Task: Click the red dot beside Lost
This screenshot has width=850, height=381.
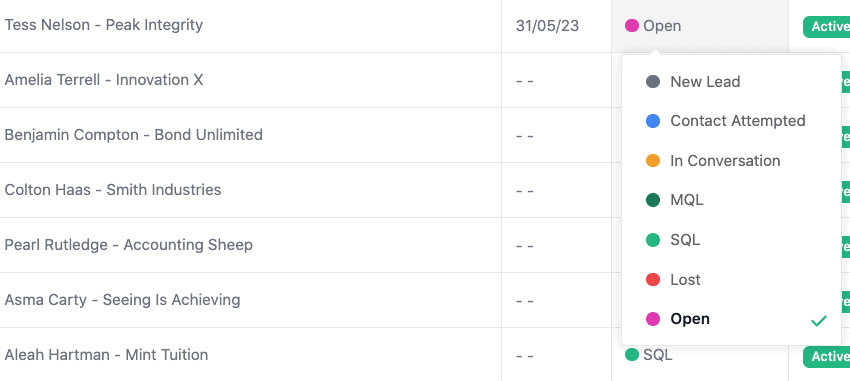Action: tap(653, 280)
